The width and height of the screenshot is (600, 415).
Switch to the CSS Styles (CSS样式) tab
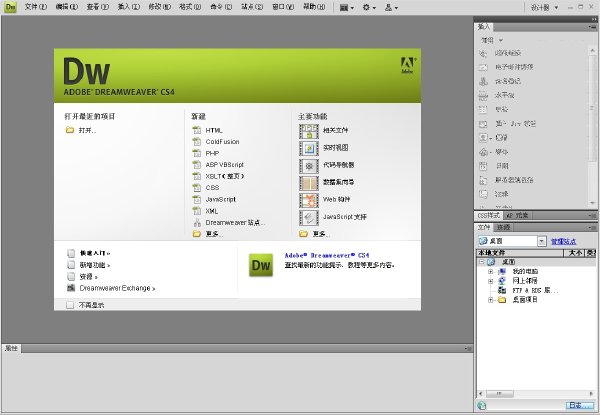coord(488,216)
